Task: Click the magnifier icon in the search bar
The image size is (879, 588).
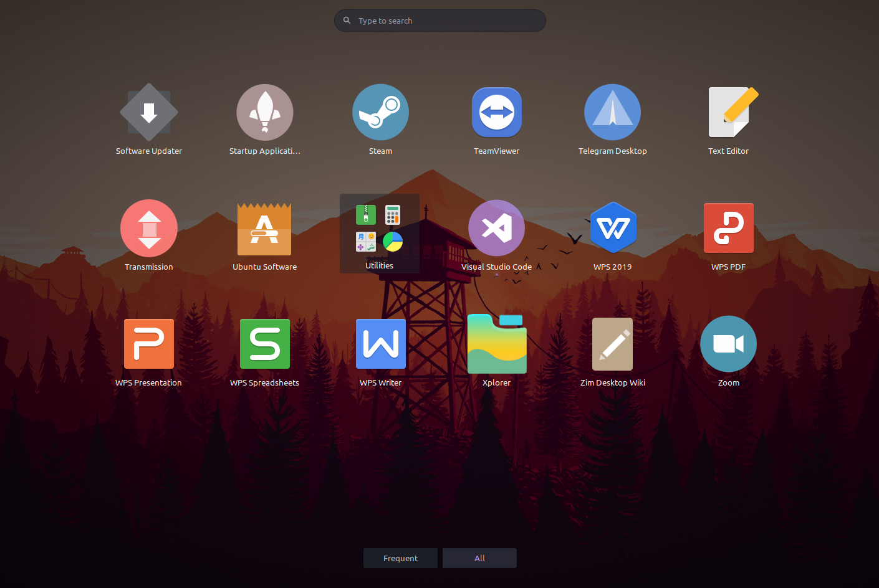Action: [x=347, y=21]
